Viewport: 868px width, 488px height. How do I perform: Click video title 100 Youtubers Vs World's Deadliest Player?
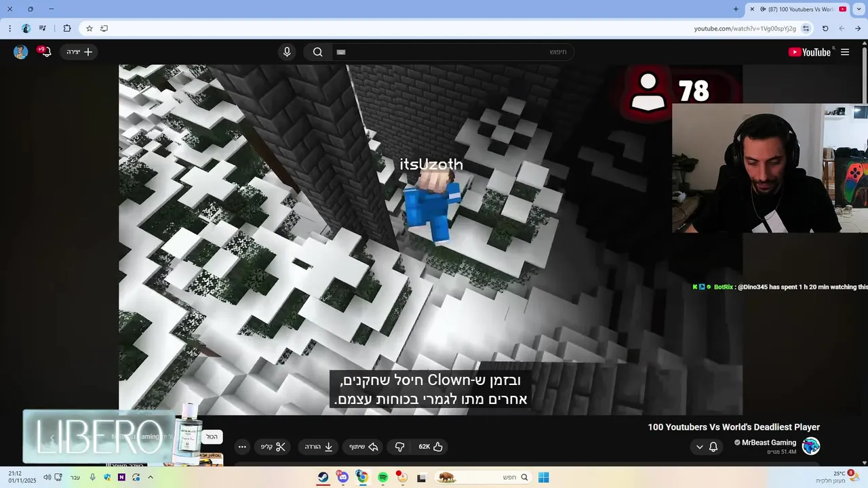[x=734, y=427]
